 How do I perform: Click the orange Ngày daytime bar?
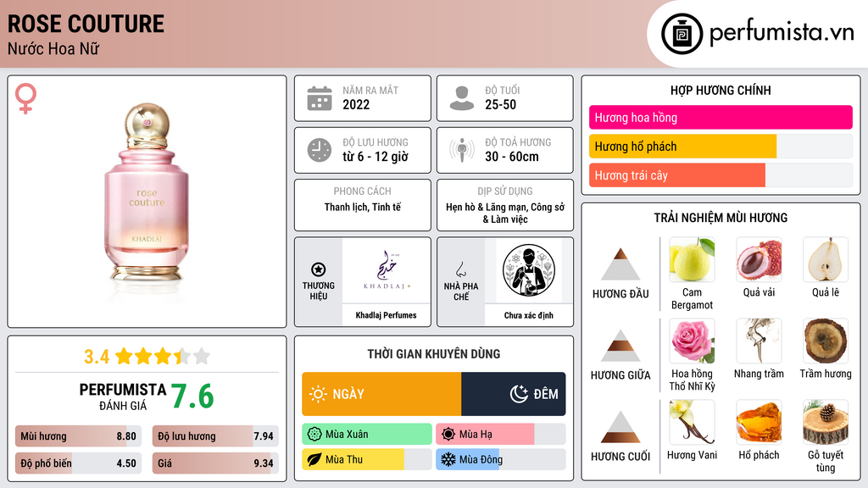pos(381,394)
